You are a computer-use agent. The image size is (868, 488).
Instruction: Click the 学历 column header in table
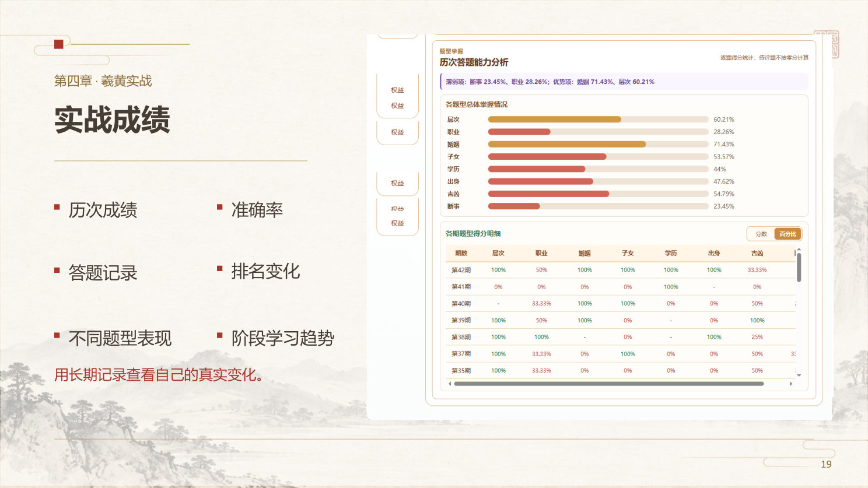pyautogui.click(x=671, y=253)
